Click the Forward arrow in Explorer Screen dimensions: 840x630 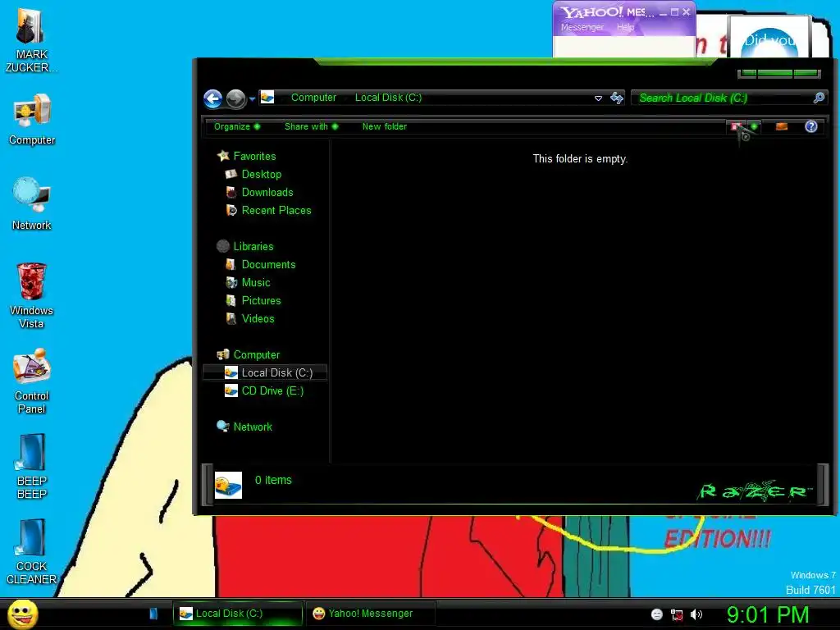tap(235, 98)
